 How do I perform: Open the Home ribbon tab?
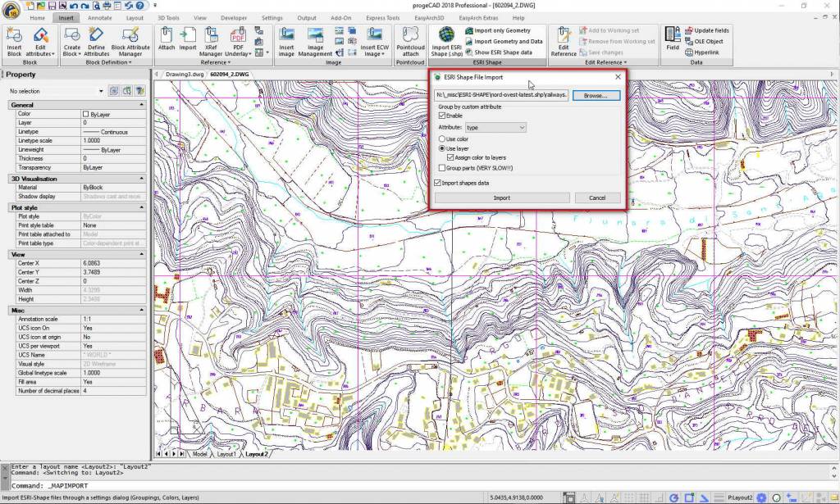point(38,18)
